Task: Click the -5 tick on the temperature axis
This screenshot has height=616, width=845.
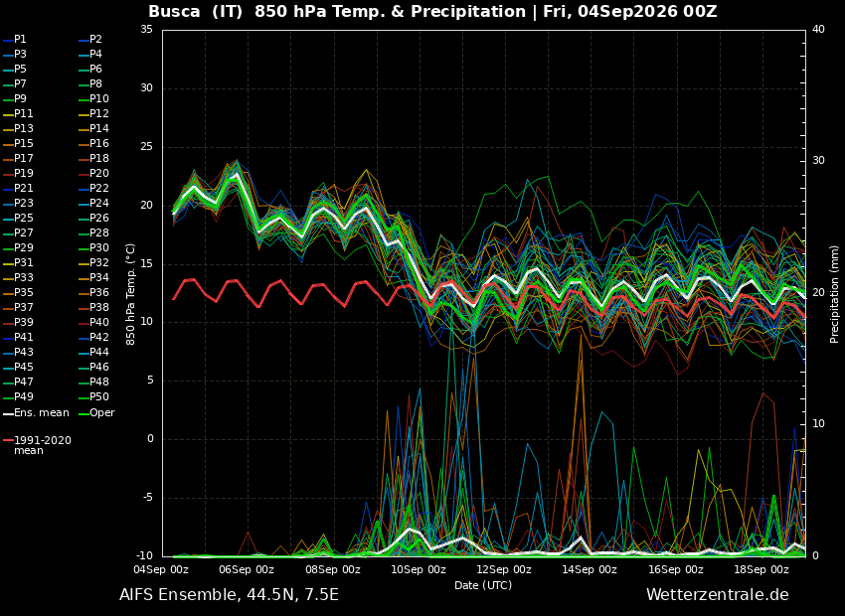Action: coord(146,498)
